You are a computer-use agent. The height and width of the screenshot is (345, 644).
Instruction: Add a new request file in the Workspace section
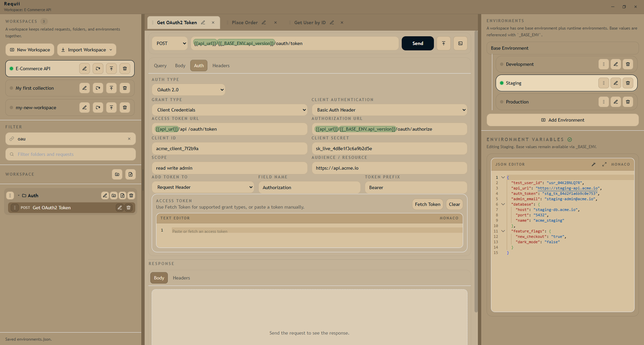[131, 174]
